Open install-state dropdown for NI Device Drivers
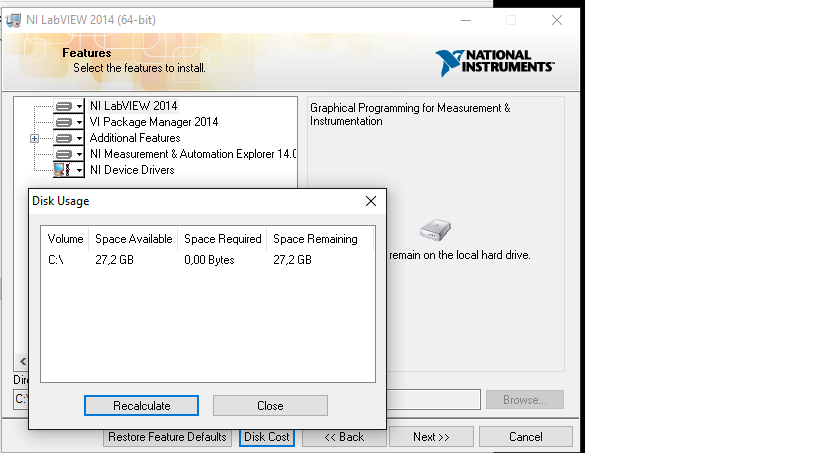The width and height of the screenshot is (816, 460). coord(69,170)
